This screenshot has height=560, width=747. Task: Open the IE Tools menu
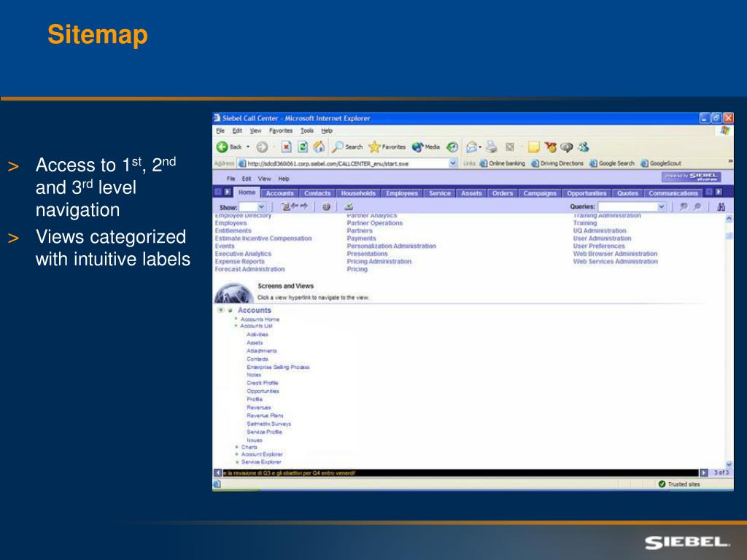pyautogui.click(x=307, y=131)
